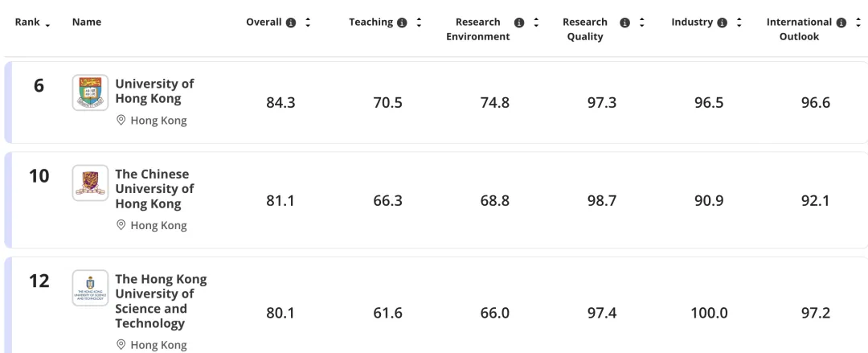The image size is (868, 353).
Task: Click the Industry info icon
Action: coord(723,23)
